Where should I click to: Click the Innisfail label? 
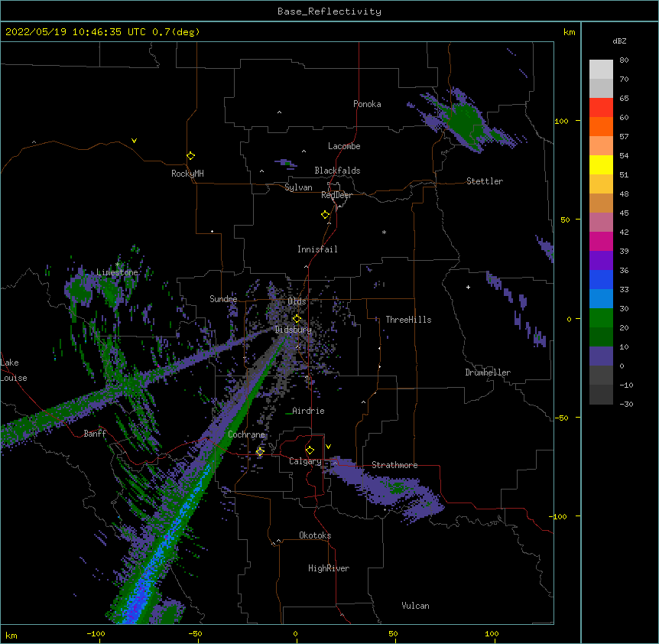(x=317, y=249)
